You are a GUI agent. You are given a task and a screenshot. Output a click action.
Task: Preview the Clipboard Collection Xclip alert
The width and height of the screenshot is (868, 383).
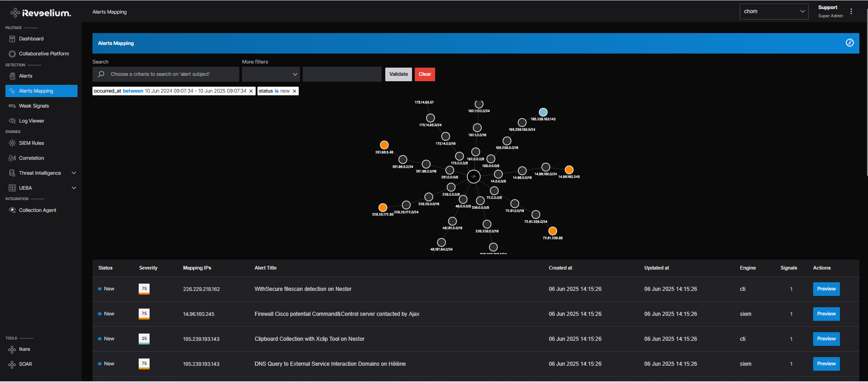(826, 339)
